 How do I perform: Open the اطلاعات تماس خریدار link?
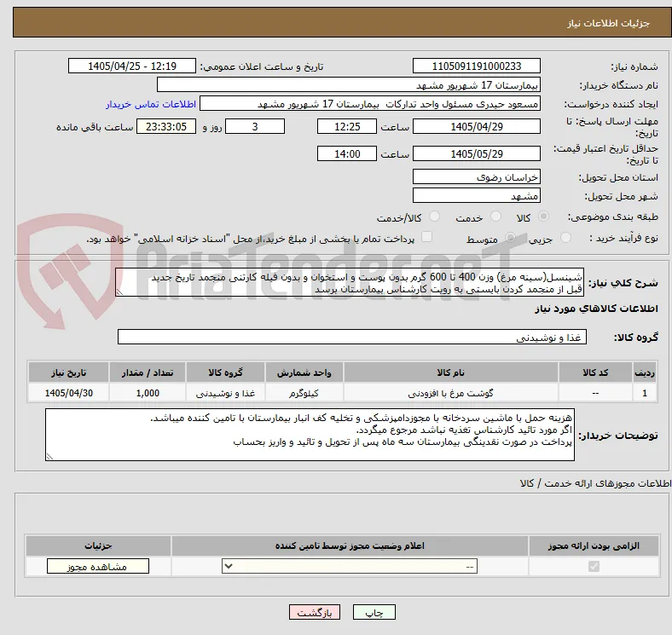click(151, 104)
